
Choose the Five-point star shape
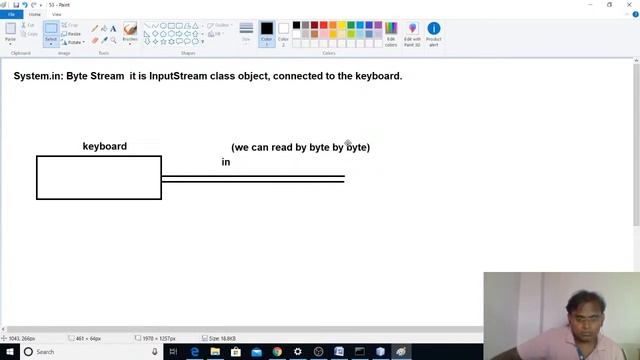pos(163,42)
